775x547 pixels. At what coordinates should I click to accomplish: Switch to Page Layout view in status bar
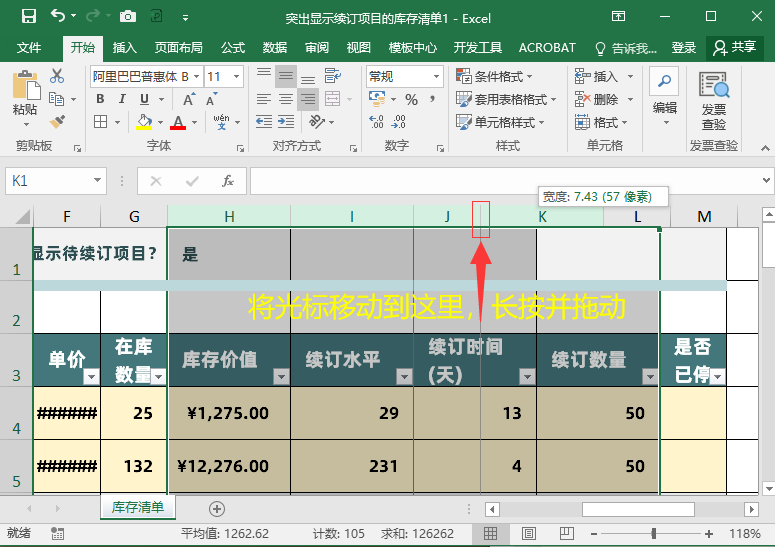tap(529, 534)
